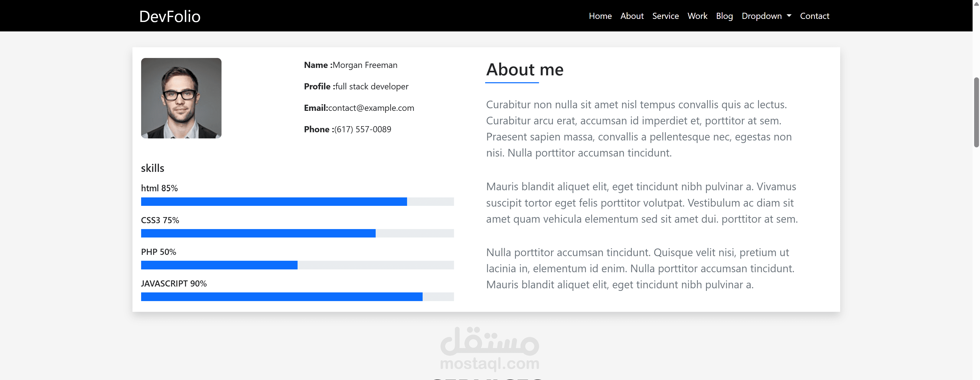This screenshot has width=980, height=380.
Task: Click the 'About me' heading
Action: pyautogui.click(x=525, y=69)
